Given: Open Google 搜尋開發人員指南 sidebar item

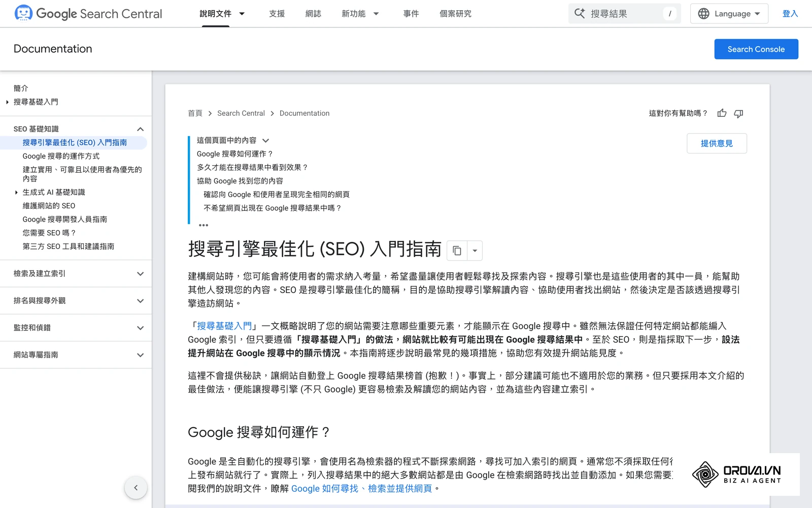Looking at the screenshot, I should click(64, 219).
